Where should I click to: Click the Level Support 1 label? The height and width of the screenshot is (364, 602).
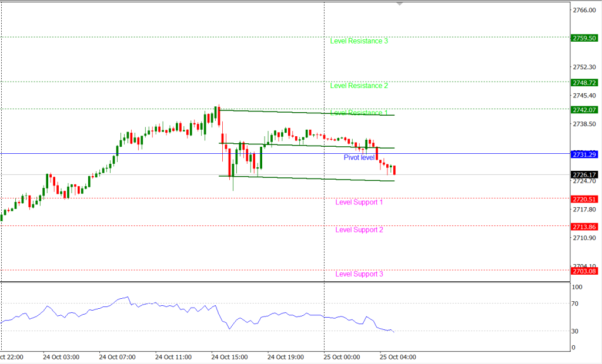click(x=359, y=203)
